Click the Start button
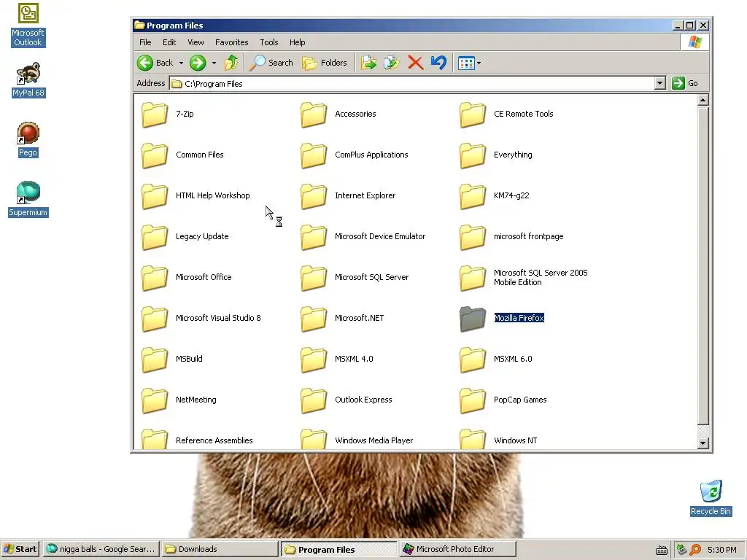The width and height of the screenshot is (747, 560). pos(20,549)
